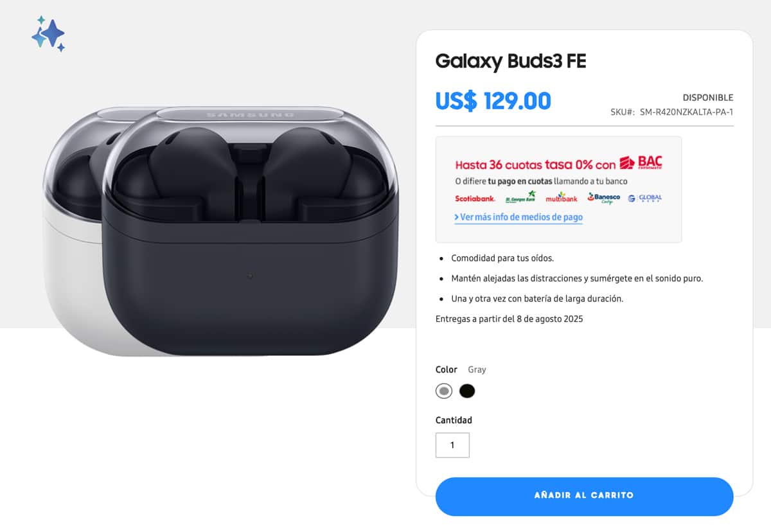Select the black color option
Screen dimensions: 771x532
[467, 391]
